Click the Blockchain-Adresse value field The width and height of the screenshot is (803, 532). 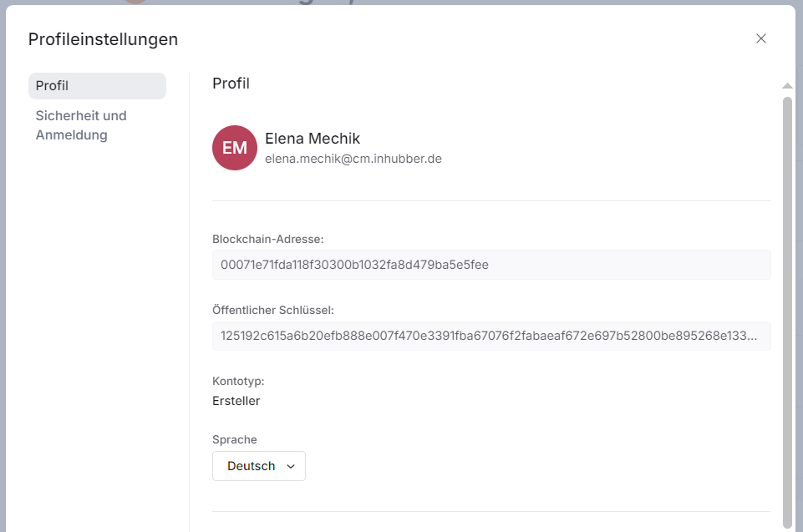490,265
